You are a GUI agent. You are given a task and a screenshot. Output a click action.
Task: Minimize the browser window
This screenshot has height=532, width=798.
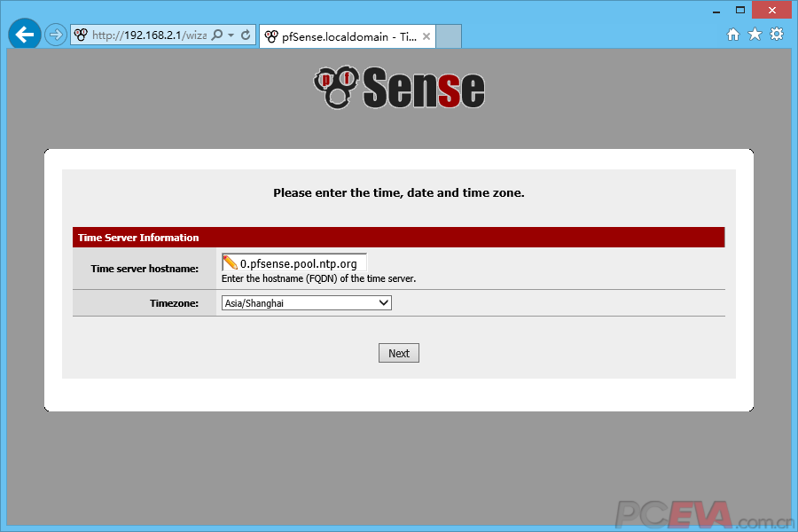coord(714,10)
